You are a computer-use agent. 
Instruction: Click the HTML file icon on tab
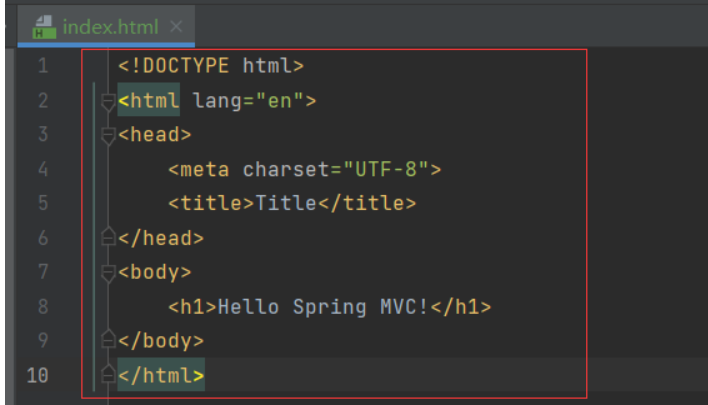[x=44, y=27]
